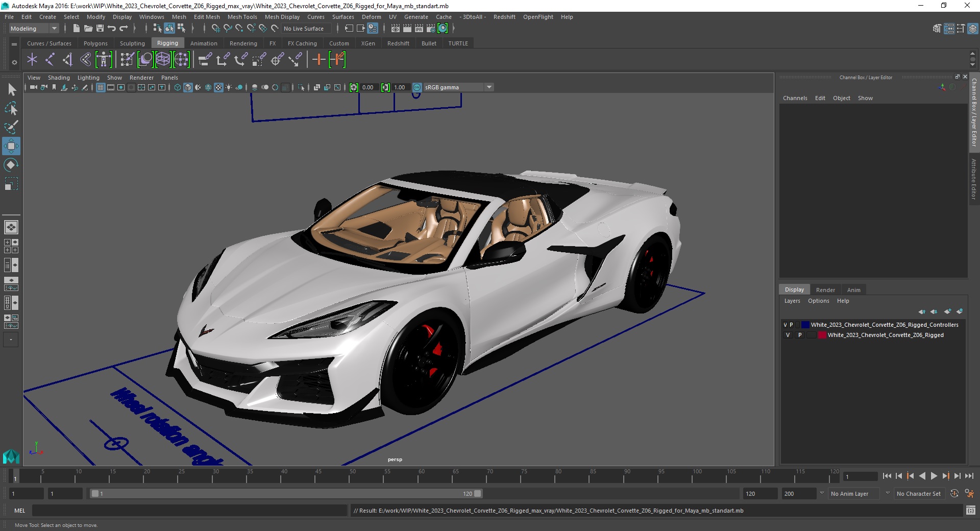
Task: Open the No Character Set dropdown
Action: click(x=919, y=494)
